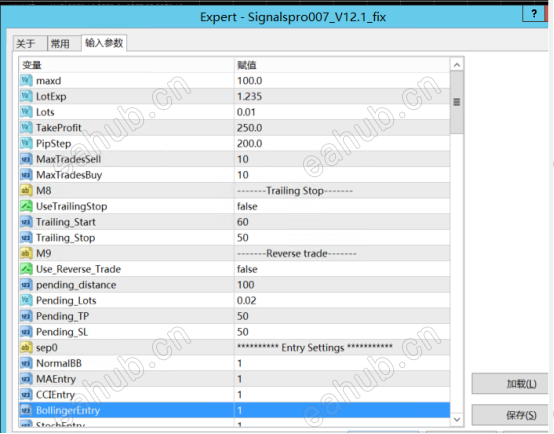This screenshot has width=554, height=434.
Task: Click the maxd variable type icon
Action: tap(26, 81)
